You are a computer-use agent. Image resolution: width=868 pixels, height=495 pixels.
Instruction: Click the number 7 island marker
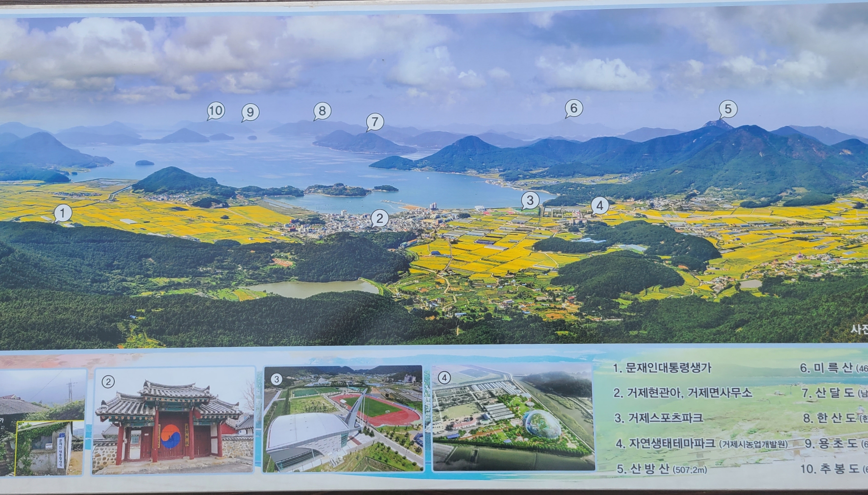[374, 122]
